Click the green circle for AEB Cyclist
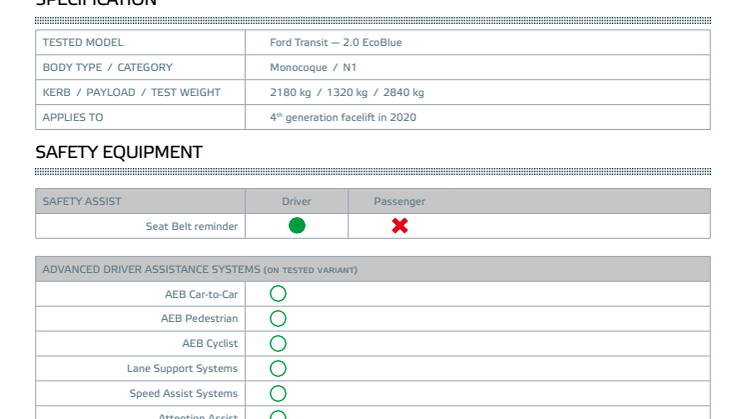The height and width of the screenshot is (419, 746). point(278,343)
